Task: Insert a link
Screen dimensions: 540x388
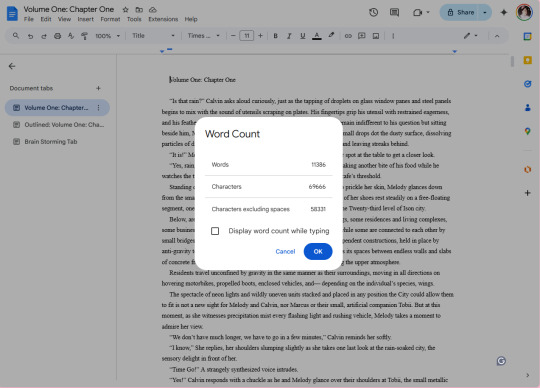Action: [x=348, y=36]
